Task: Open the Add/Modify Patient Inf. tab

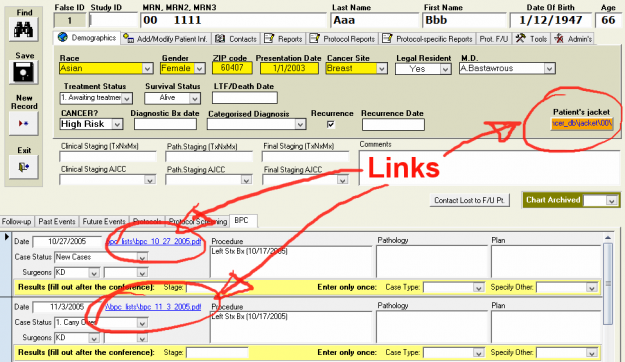Action: click(165, 39)
